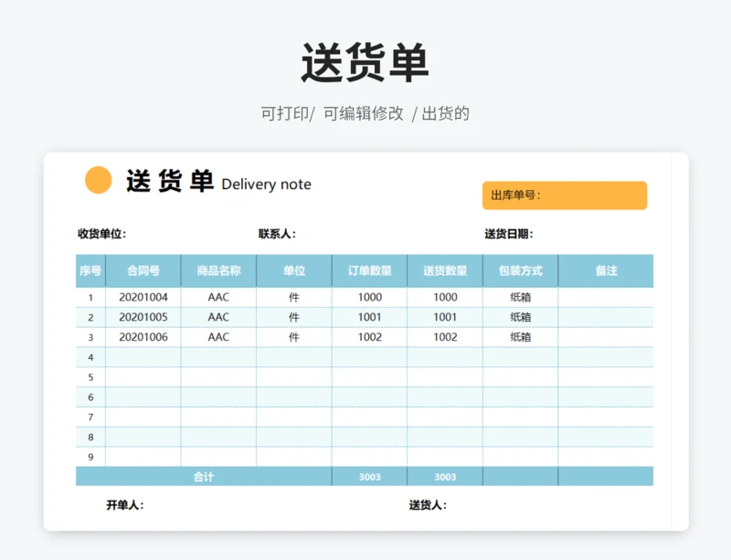Viewport: 731px width, 560px height.
Task: Click the 纸箱 cell in row 1
Action: point(520,297)
